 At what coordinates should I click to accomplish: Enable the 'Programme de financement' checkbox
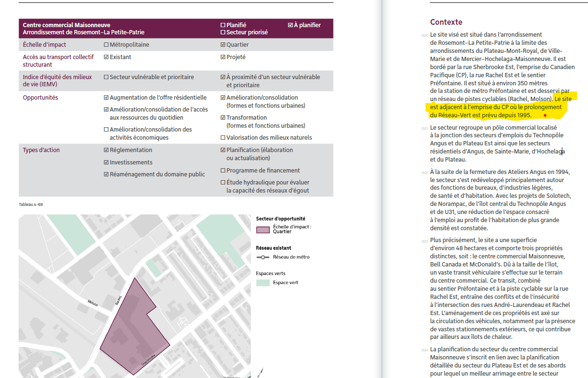tap(223, 171)
